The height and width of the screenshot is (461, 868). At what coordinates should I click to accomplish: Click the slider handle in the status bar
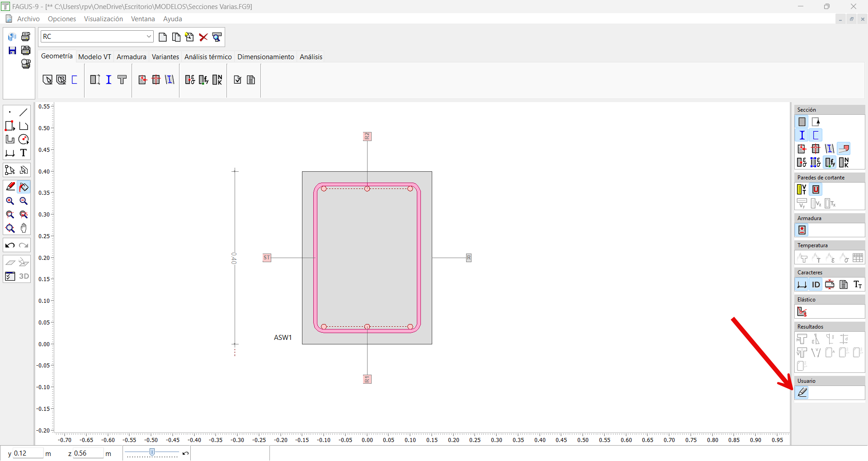tap(152, 452)
